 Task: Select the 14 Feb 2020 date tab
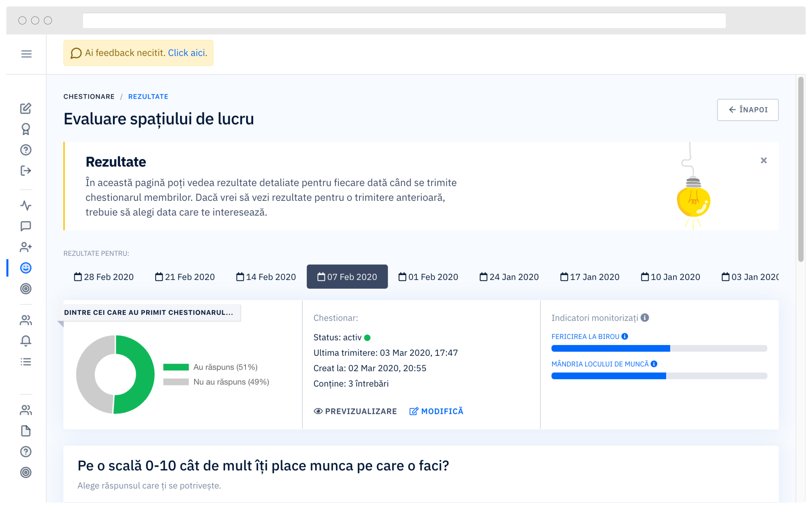tap(266, 277)
